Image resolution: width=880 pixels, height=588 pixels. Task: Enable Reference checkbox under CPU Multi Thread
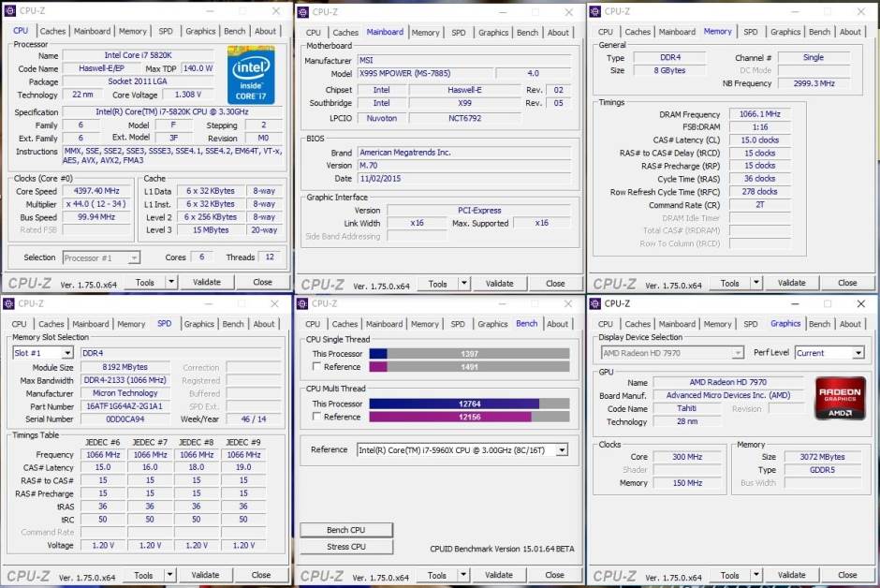tap(317, 417)
